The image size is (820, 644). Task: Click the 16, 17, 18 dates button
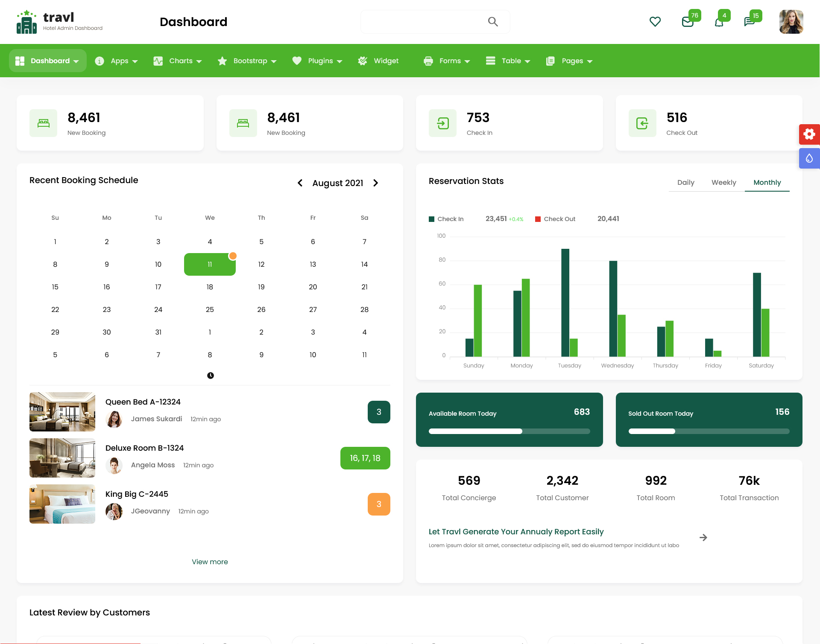point(365,458)
